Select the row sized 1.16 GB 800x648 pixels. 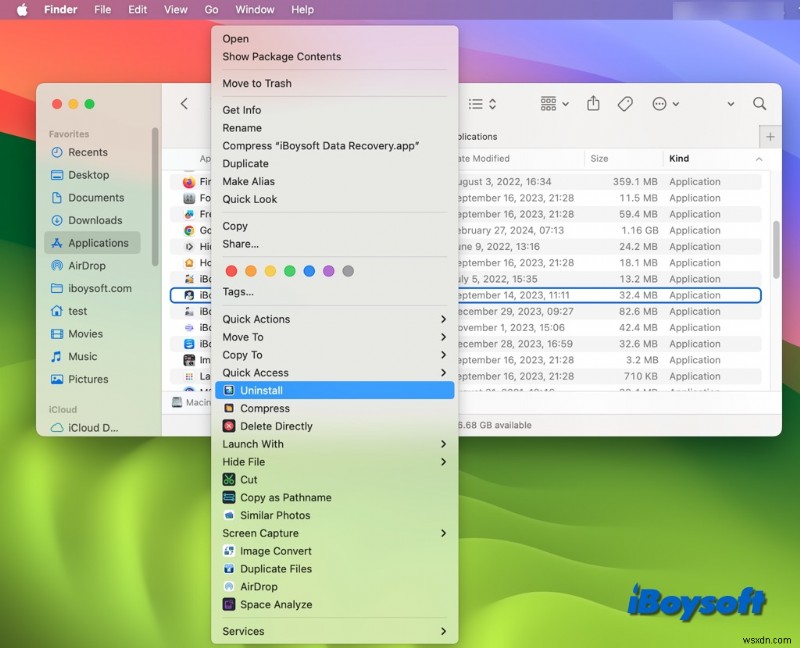tap(465, 230)
